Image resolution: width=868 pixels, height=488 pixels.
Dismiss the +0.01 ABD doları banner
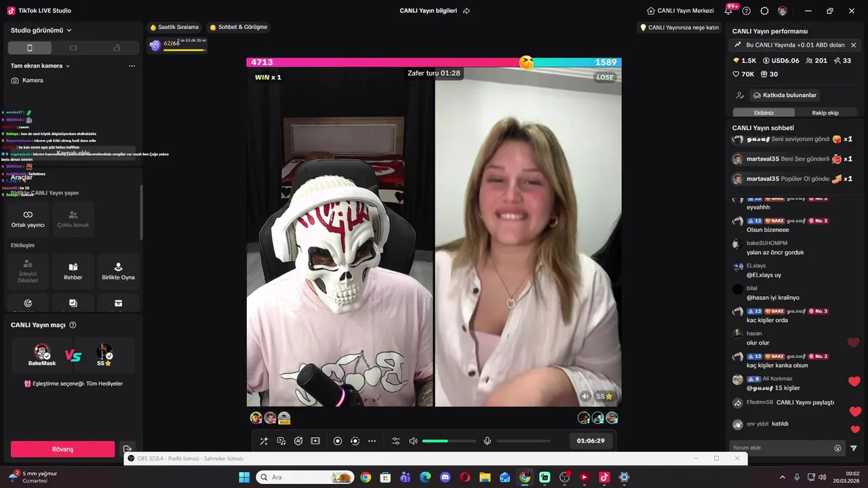(x=853, y=45)
